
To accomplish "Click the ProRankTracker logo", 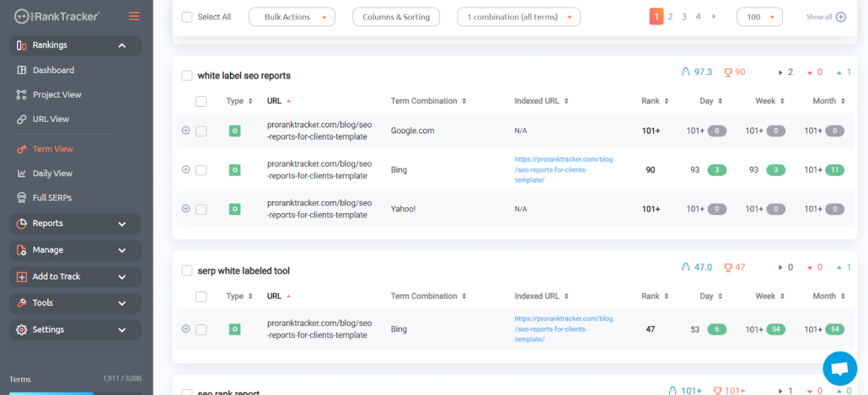I will 56,16.
